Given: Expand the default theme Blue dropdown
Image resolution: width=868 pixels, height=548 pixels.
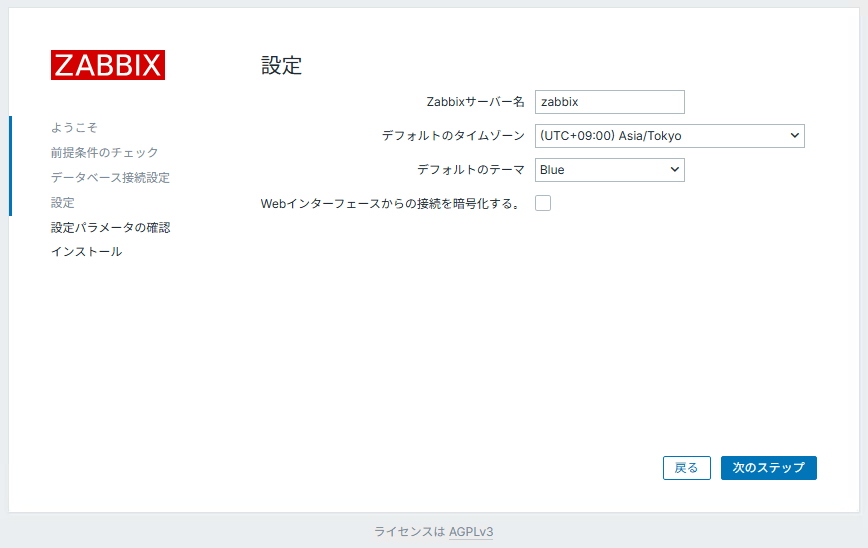Looking at the screenshot, I should [610, 170].
